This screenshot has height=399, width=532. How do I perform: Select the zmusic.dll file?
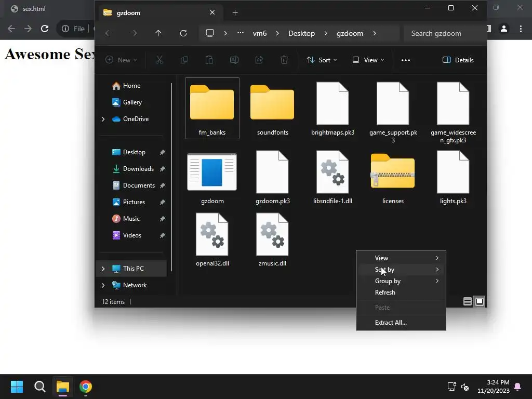pyautogui.click(x=272, y=240)
